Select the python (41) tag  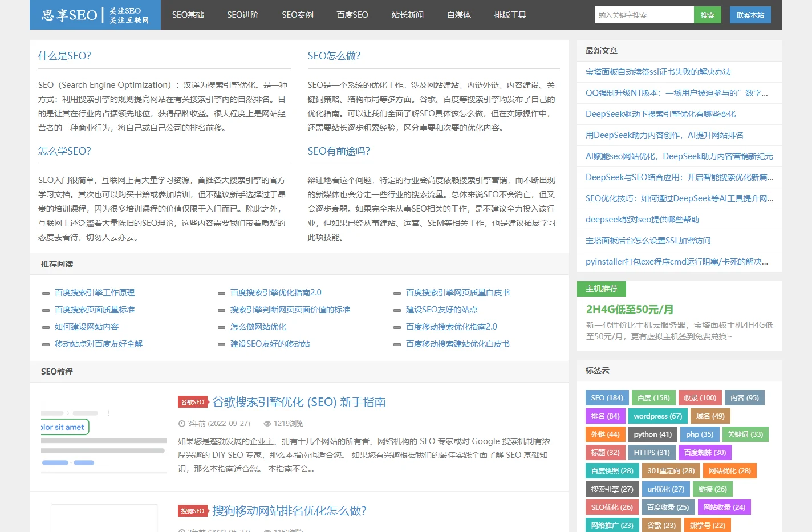tap(653, 434)
